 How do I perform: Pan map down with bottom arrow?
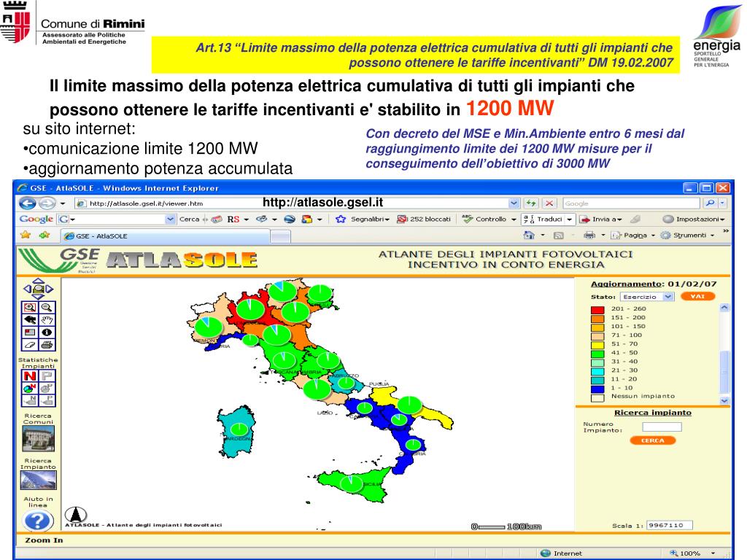38,297
